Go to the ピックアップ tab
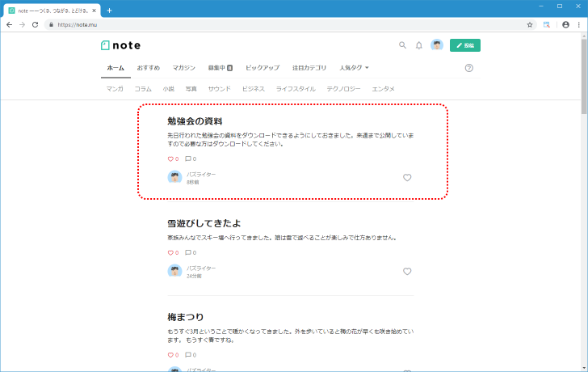The image size is (588, 372). [262, 68]
